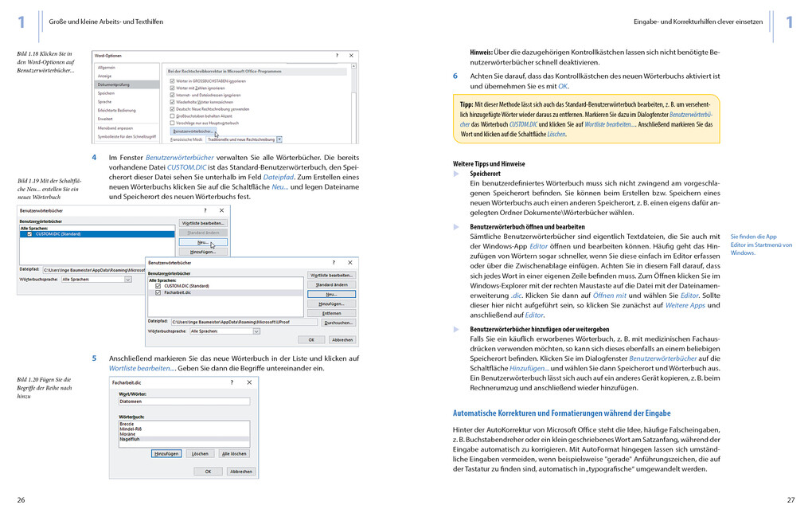Toggle Wörter in GROSSBUCHSTABEN ignorieren checkbox
The width and height of the screenshot is (812, 513).
click(173, 80)
